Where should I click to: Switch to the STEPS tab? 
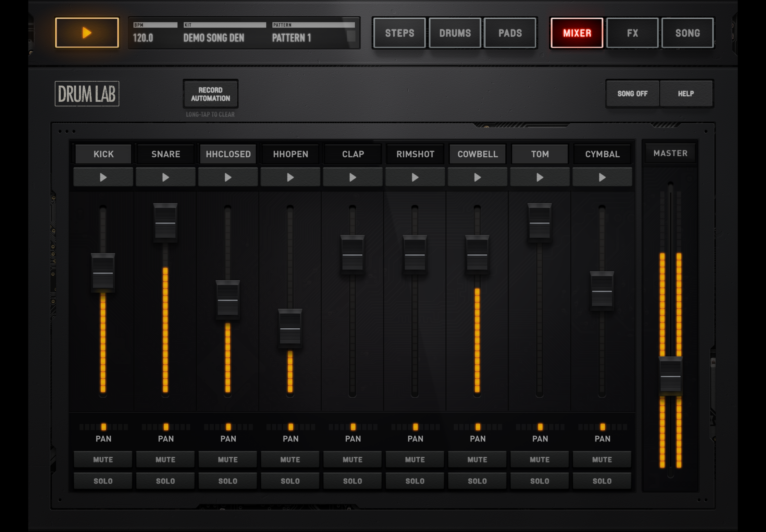tap(400, 33)
